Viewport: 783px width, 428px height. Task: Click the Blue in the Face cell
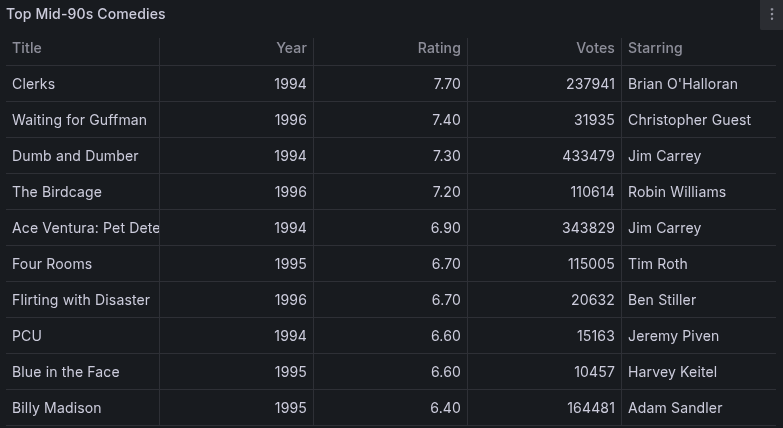[82, 372]
